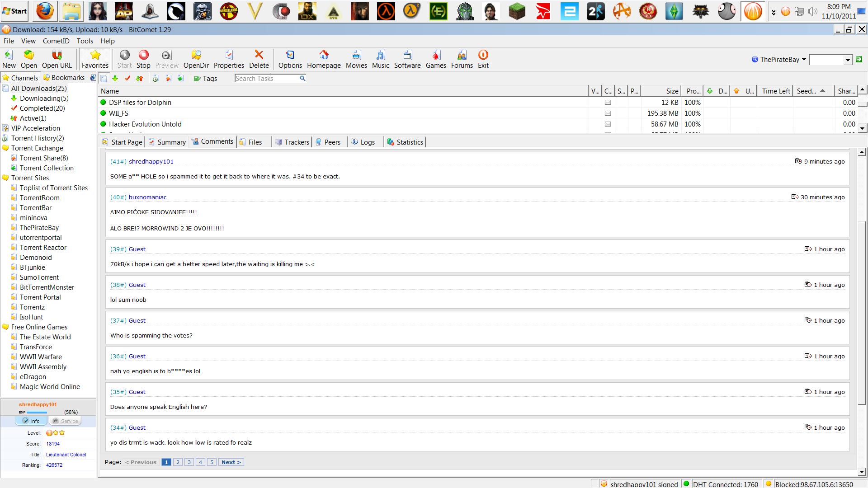Viewport: 868px width, 488px height.
Task: Launch Firefox from the taskbar
Action: click(x=44, y=11)
